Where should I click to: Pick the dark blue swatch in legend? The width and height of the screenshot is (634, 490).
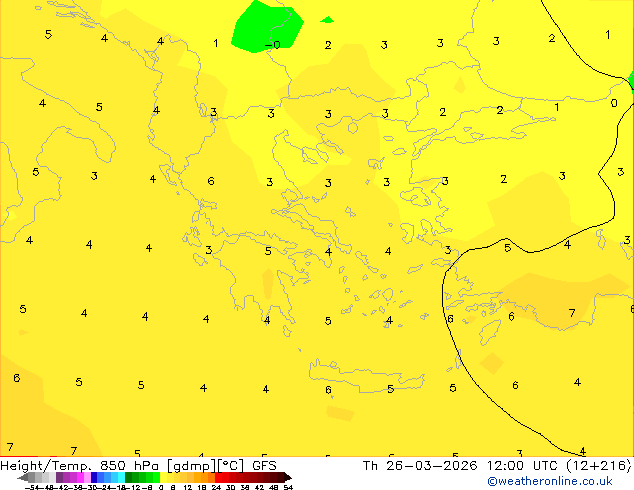94,477
